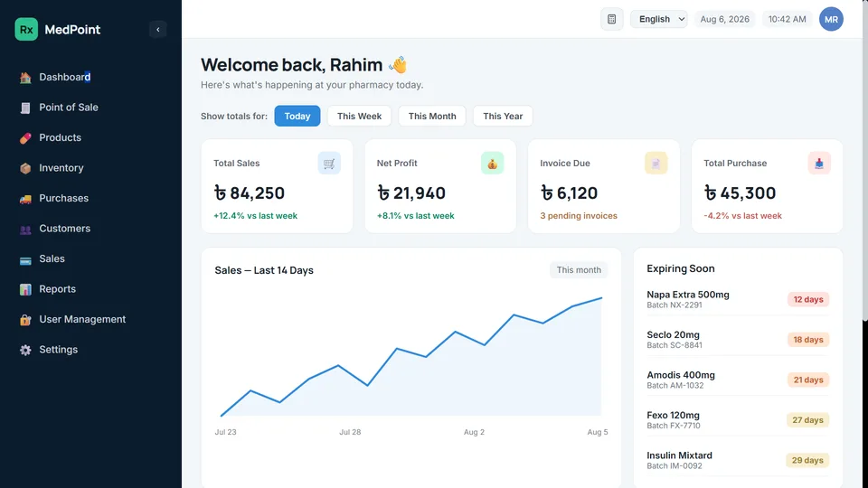Image resolution: width=868 pixels, height=488 pixels.
Task: Click the '12 days' expiry badge
Action: point(808,299)
